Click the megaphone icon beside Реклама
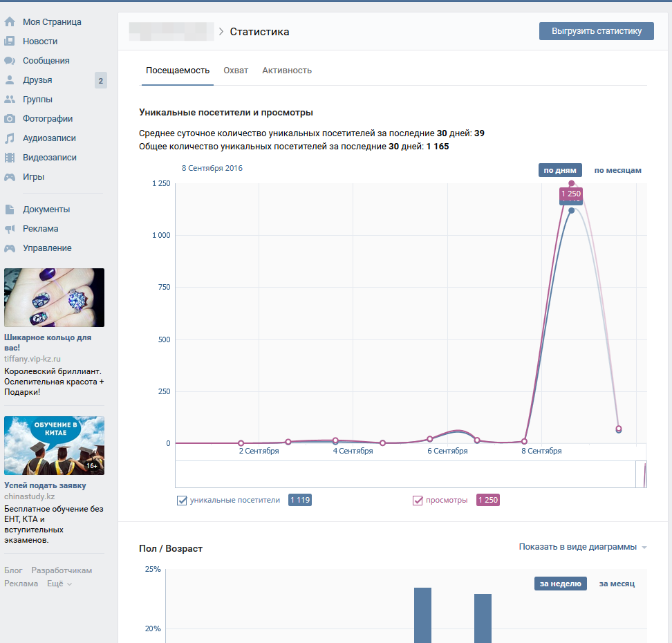The image size is (672, 643). [10, 228]
